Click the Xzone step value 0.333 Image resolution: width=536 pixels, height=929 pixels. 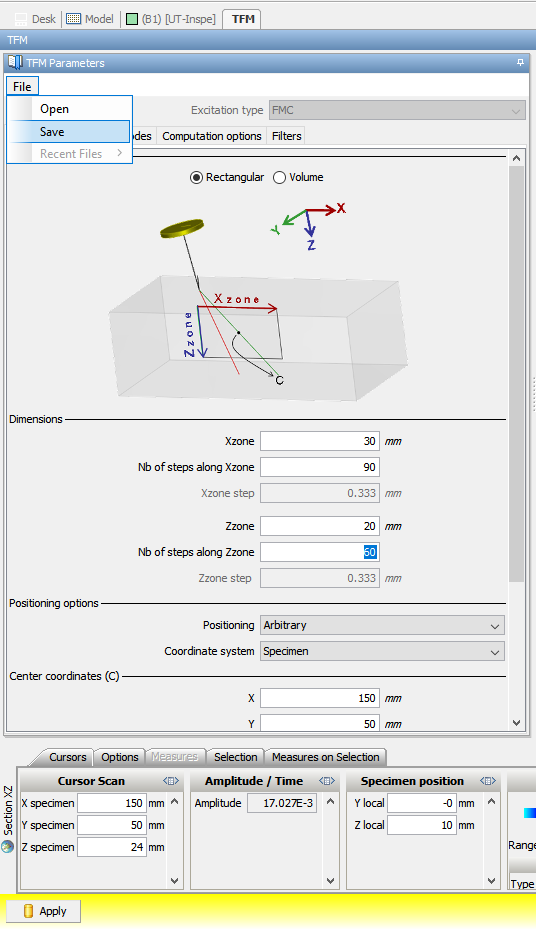320,493
